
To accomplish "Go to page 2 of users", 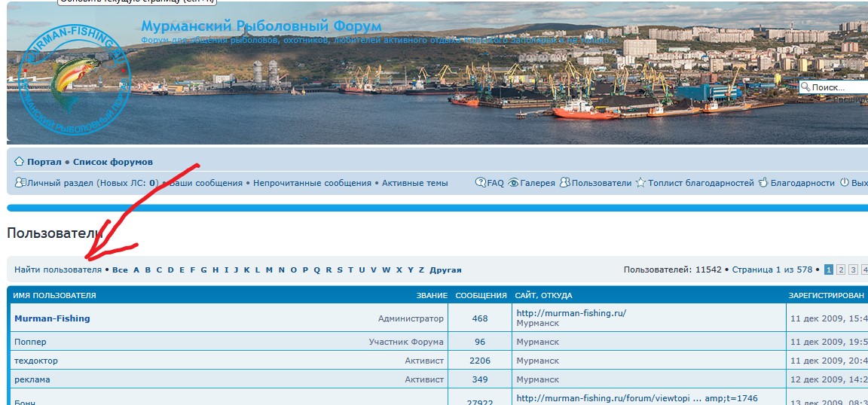I will coord(841,269).
